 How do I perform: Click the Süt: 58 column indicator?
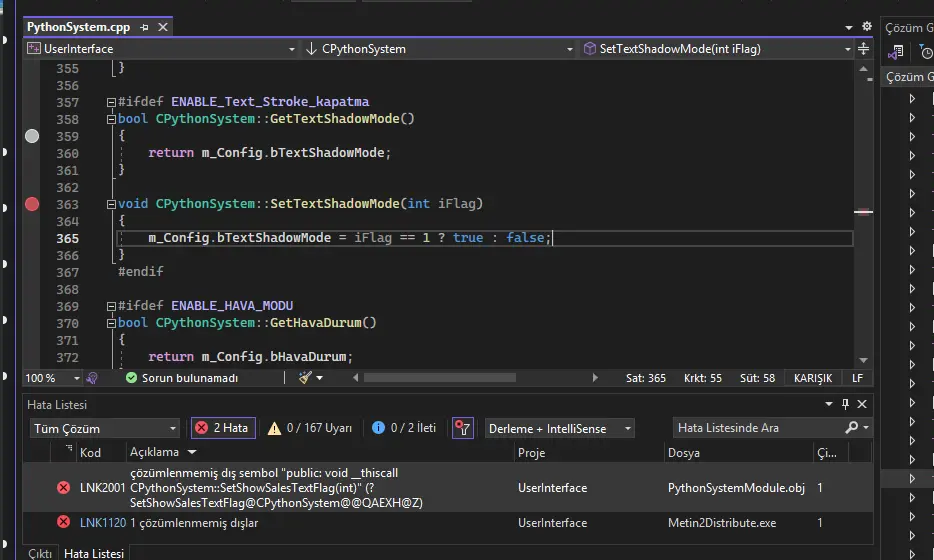click(x=758, y=378)
